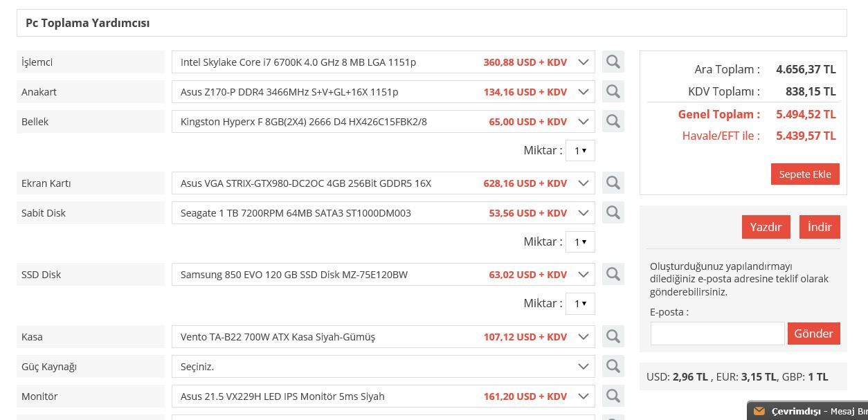
Task: Click the magnifier icon for Anakart row
Action: [613, 92]
